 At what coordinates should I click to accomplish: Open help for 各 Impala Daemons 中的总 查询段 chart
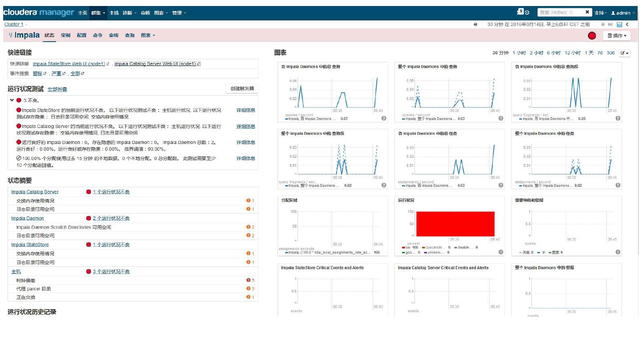tap(618, 118)
